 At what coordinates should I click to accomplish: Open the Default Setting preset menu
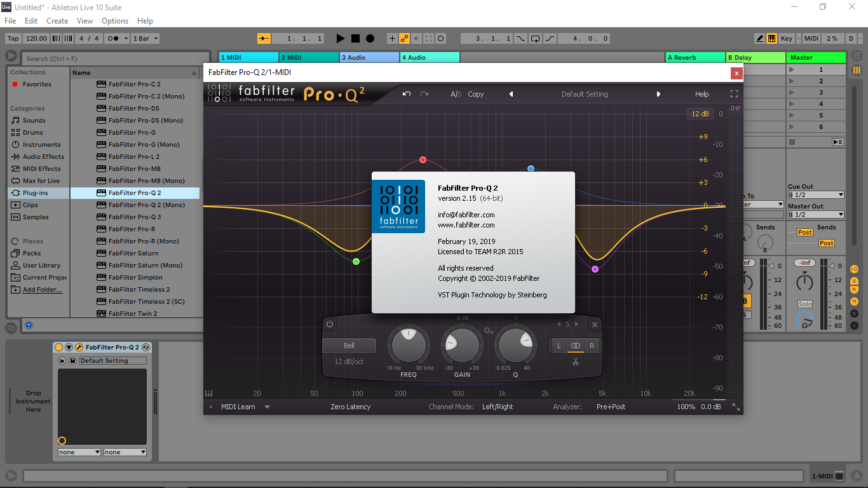point(585,94)
